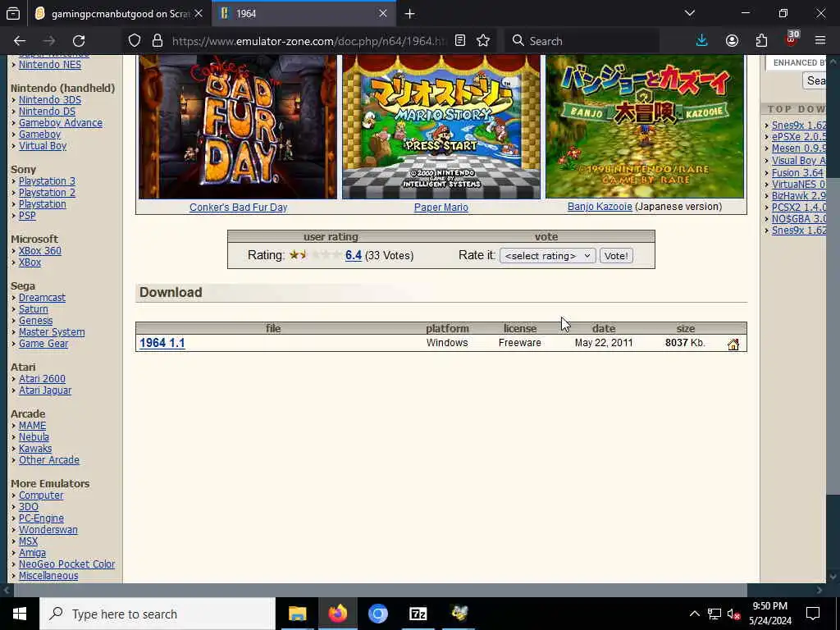Viewport: 840px width, 630px height.
Task: Focus the Firefox Search box
Action: click(x=582, y=41)
